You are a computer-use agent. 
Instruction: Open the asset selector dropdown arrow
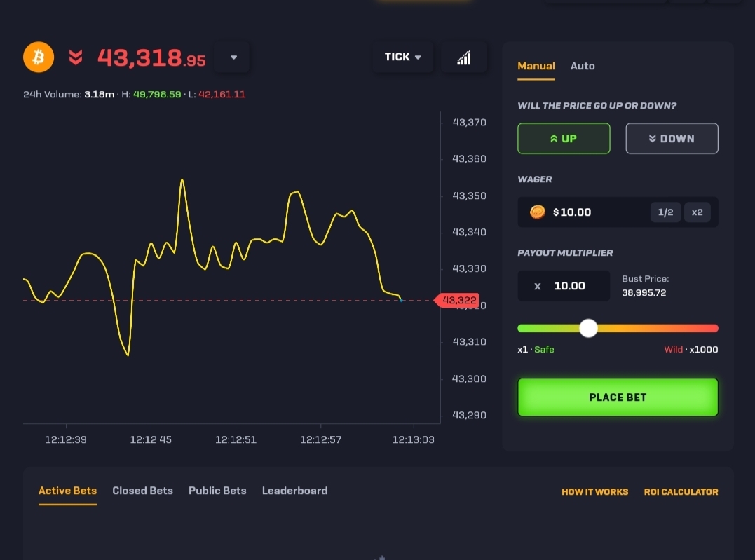(x=233, y=57)
